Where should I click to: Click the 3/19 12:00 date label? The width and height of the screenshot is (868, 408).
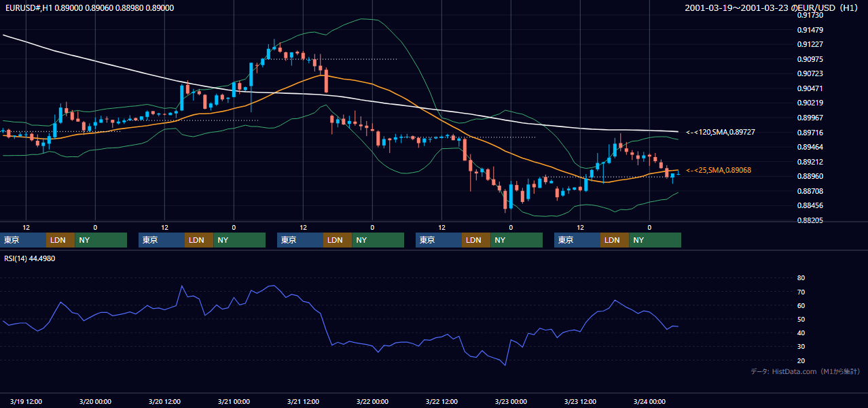click(x=26, y=401)
